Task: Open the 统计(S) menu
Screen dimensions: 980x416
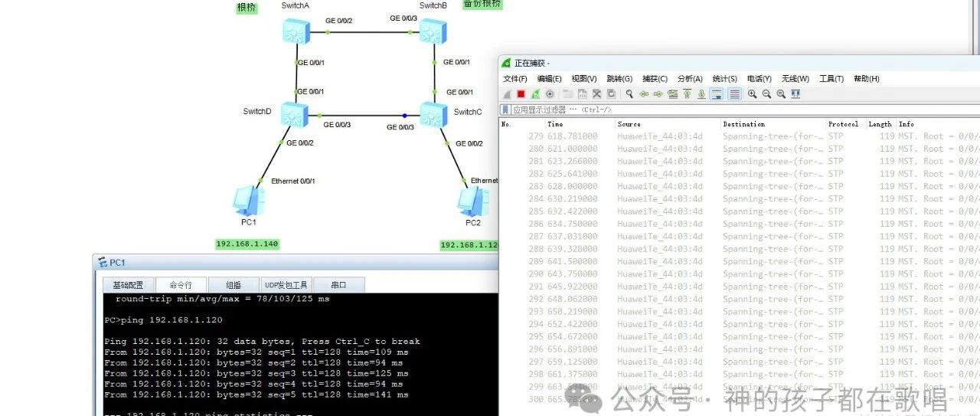Action: tap(724, 79)
